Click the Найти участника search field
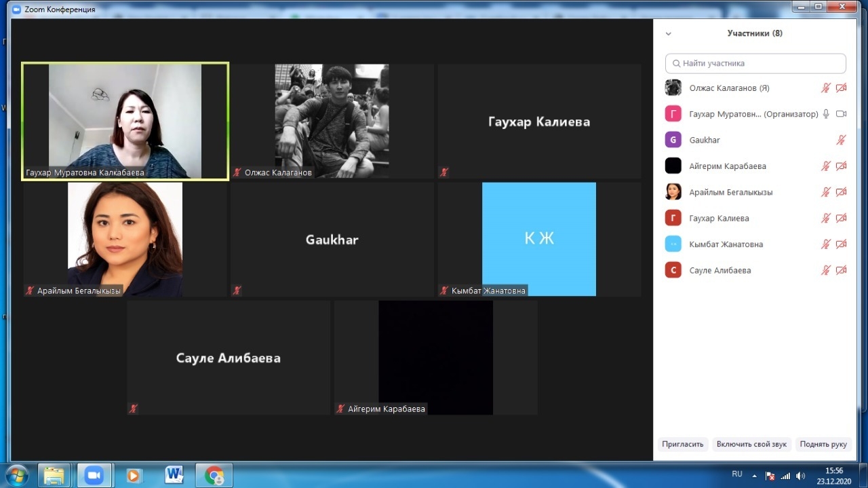 click(x=755, y=63)
